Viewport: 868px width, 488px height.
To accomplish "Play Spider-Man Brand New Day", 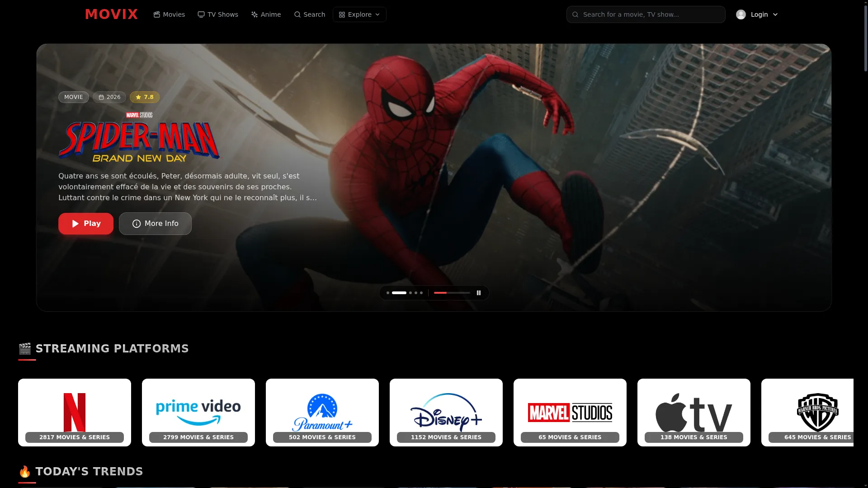I will (x=86, y=224).
